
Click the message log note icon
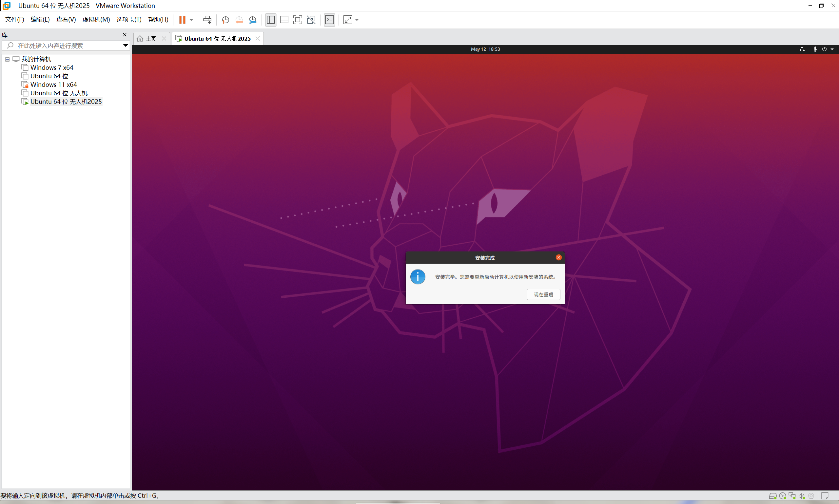825,496
